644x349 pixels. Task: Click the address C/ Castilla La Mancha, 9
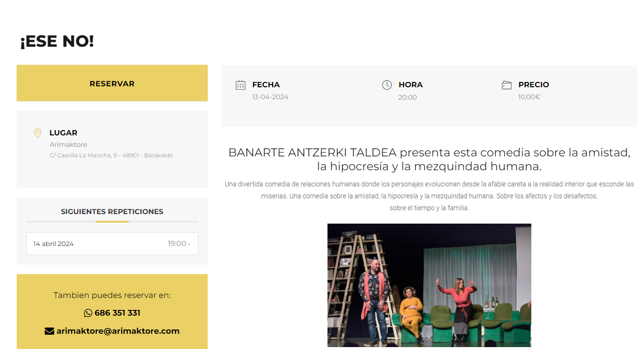coord(111,155)
